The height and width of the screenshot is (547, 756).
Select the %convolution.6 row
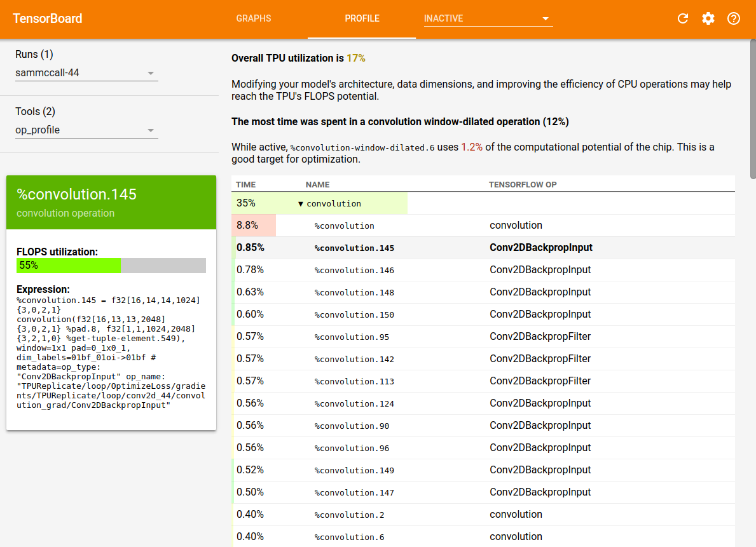pyautogui.click(x=483, y=536)
